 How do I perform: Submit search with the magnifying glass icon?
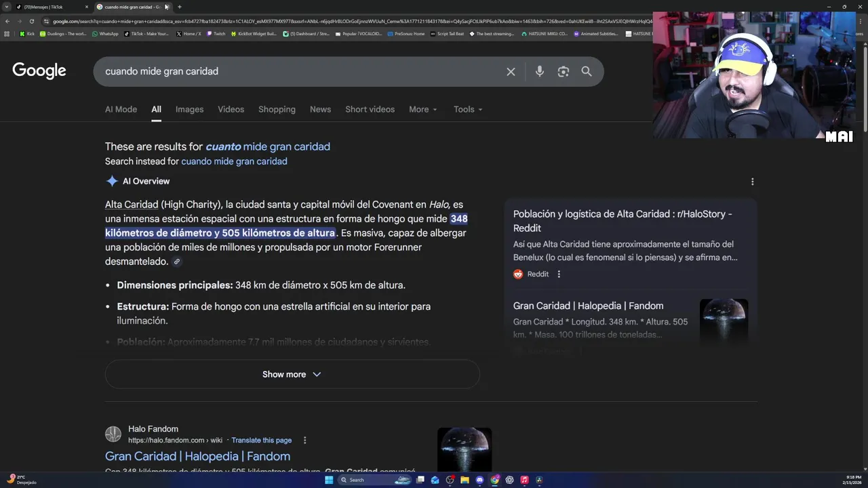[x=587, y=72]
